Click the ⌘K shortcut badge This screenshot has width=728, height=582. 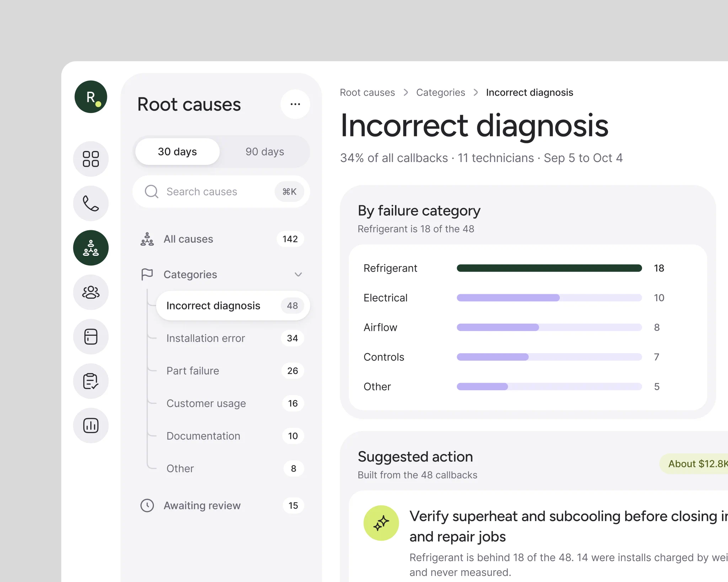click(x=289, y=192)
